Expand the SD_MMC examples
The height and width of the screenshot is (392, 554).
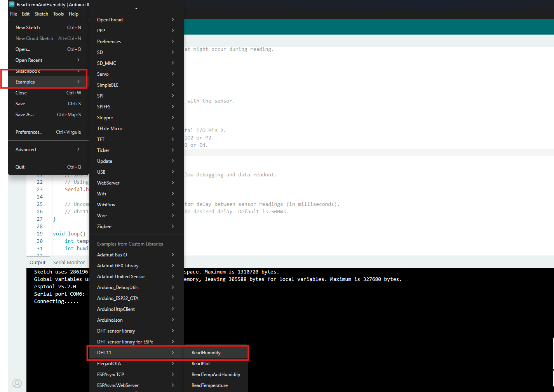(x=136, y=63)
